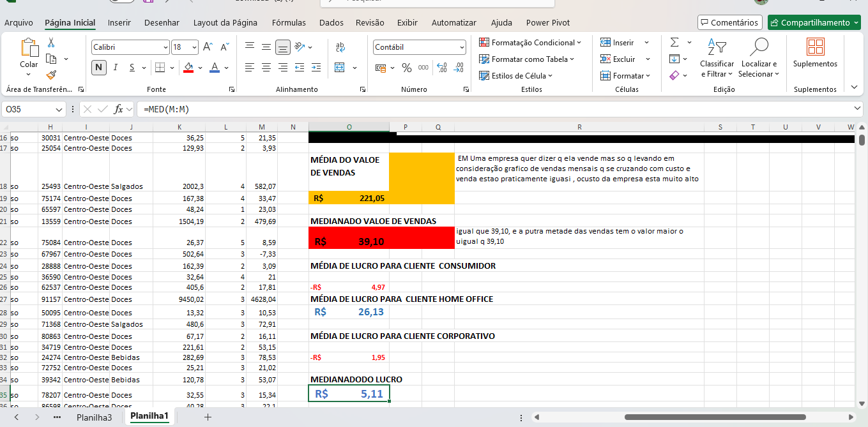This screenshot has width=868, height=427.
Task: Align text right in cell
Action: (x=283, y=67)
